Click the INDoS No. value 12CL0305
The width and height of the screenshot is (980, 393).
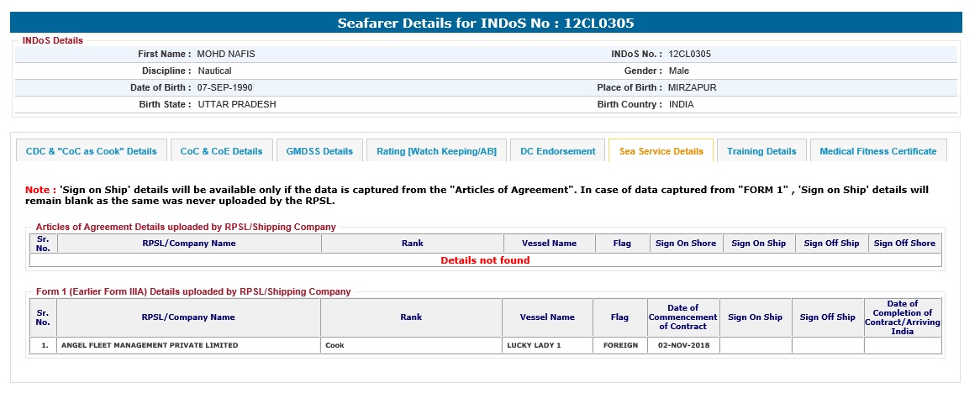point(689,54)
